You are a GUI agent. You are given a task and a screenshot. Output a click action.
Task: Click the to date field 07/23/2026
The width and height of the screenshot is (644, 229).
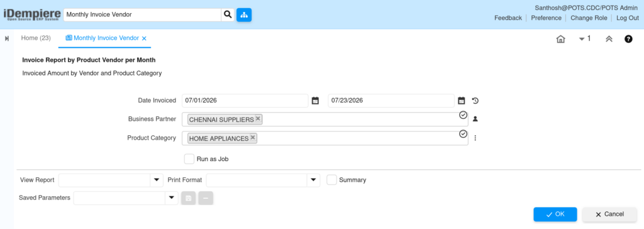pos(391,101)
